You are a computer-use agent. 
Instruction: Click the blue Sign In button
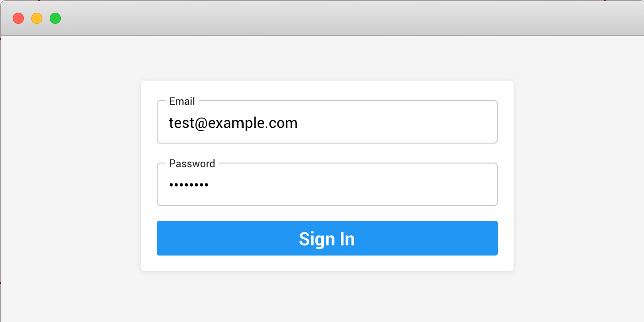coord(327,238)
